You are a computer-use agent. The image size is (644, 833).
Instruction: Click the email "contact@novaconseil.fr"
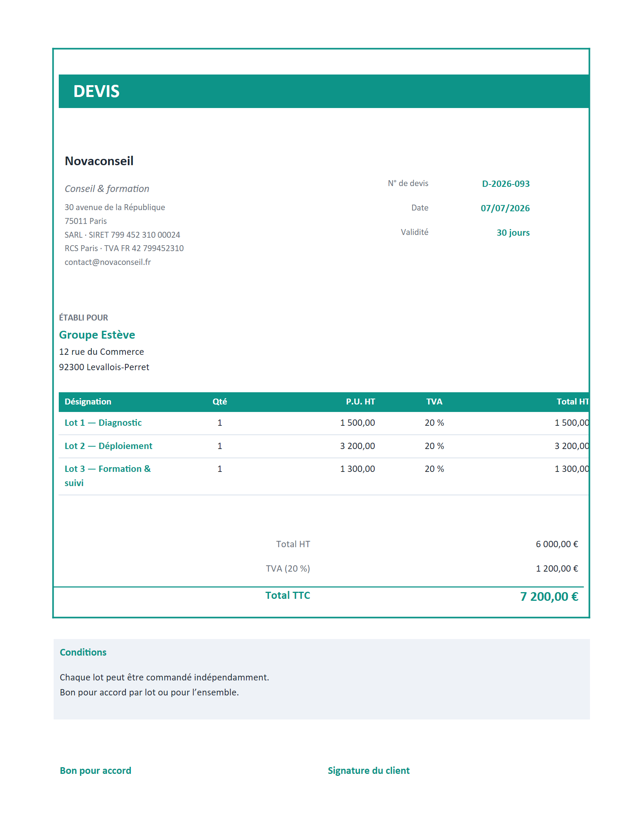(x=108, y=262)
